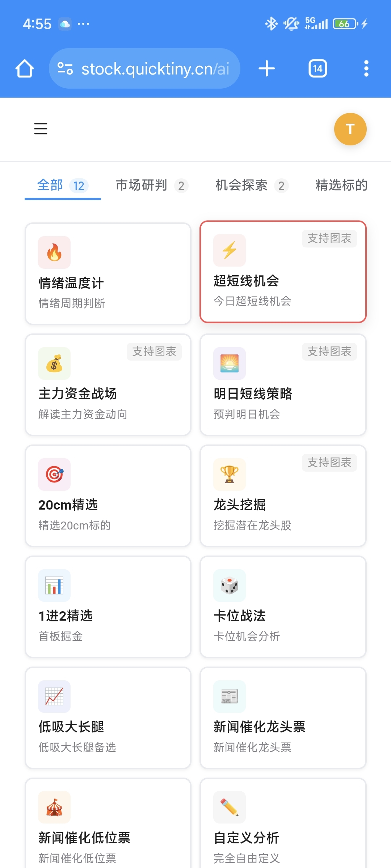Open new tab with plus icon
Screen dimensions: 391x868
tap(267, 68)
